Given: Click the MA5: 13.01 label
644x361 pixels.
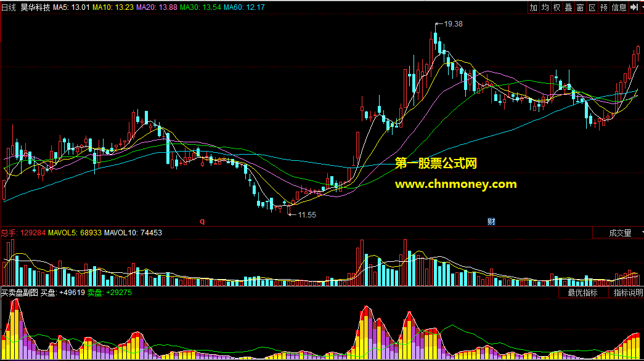Looking at the screenshot, I should click(x=71, y=7).
